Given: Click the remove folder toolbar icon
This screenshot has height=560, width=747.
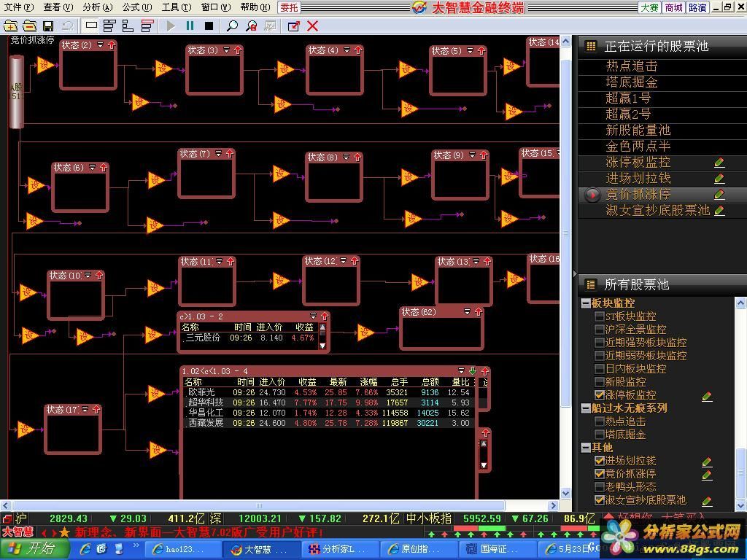Looking at the screenshot, I should [29, 26].
